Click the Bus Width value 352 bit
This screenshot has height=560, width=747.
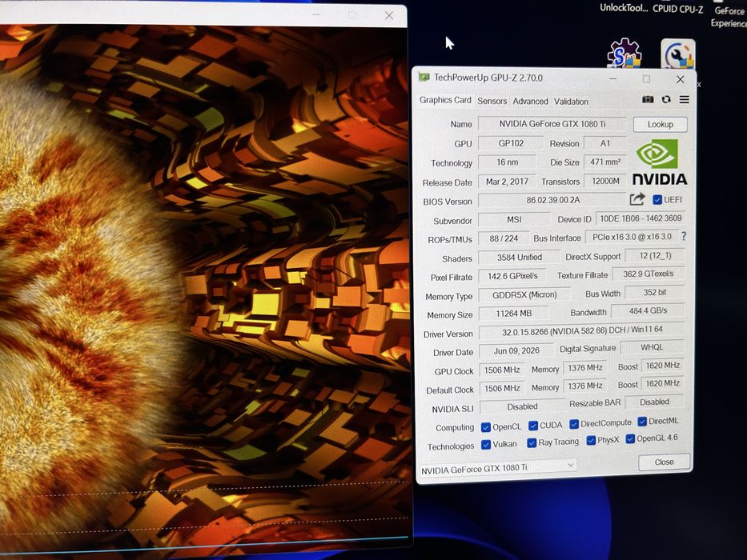[655, 292]
